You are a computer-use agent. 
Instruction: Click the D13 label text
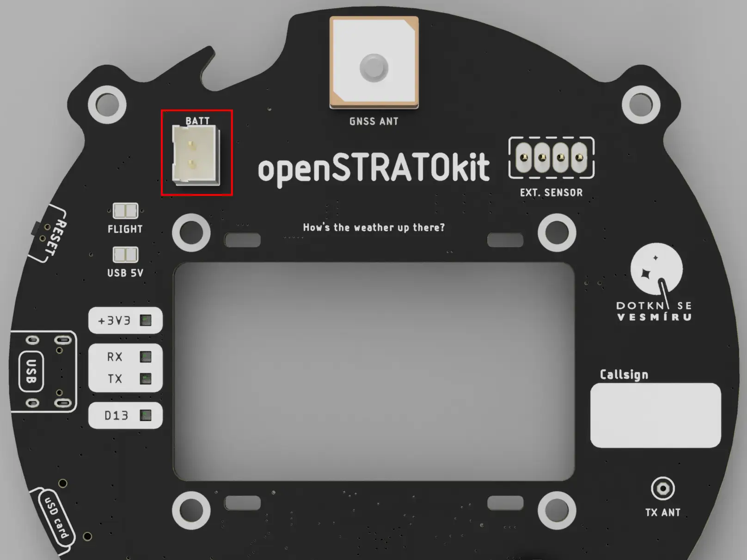coord(116,415)
